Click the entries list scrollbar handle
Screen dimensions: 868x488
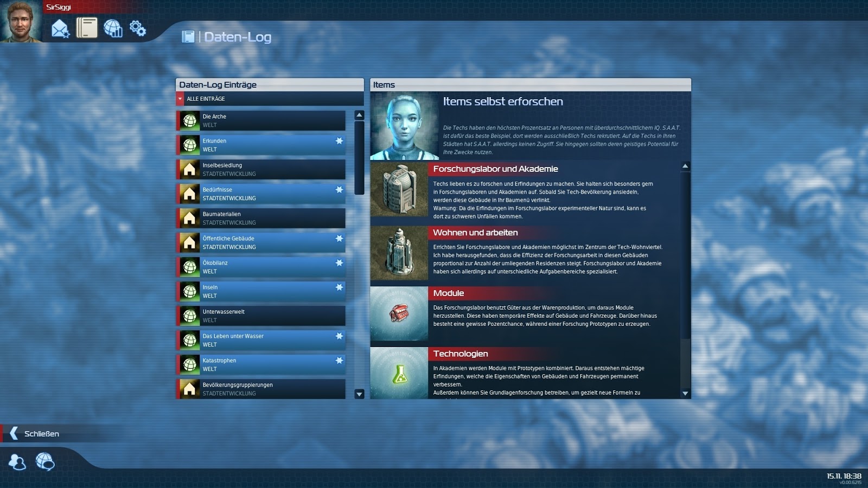click(x=359, y=157)
